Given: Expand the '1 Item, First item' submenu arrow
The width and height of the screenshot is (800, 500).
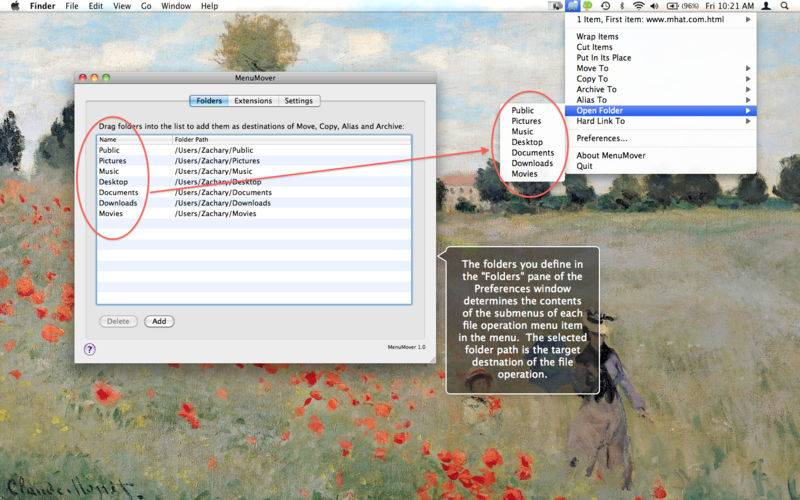Looking at the screenshot, I should click(x=748, y=19).
